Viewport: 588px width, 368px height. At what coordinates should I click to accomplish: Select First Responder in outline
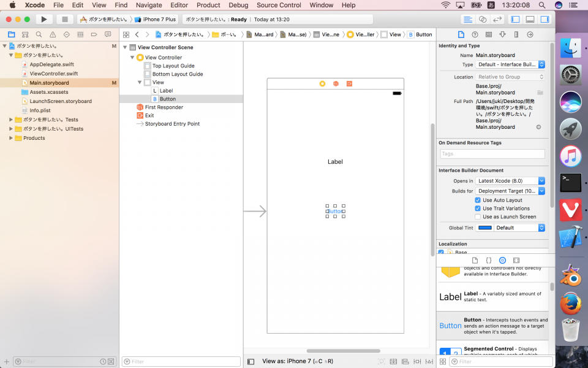point(164,107)
